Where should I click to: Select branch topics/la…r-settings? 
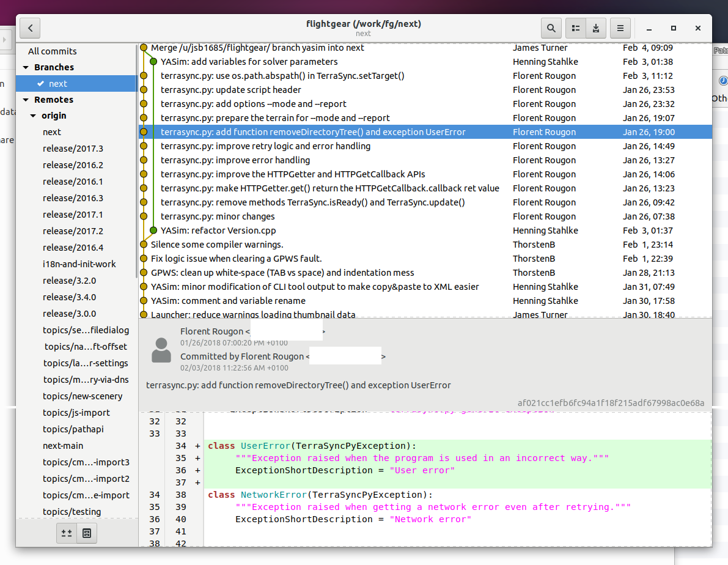(x=77, y=363)
